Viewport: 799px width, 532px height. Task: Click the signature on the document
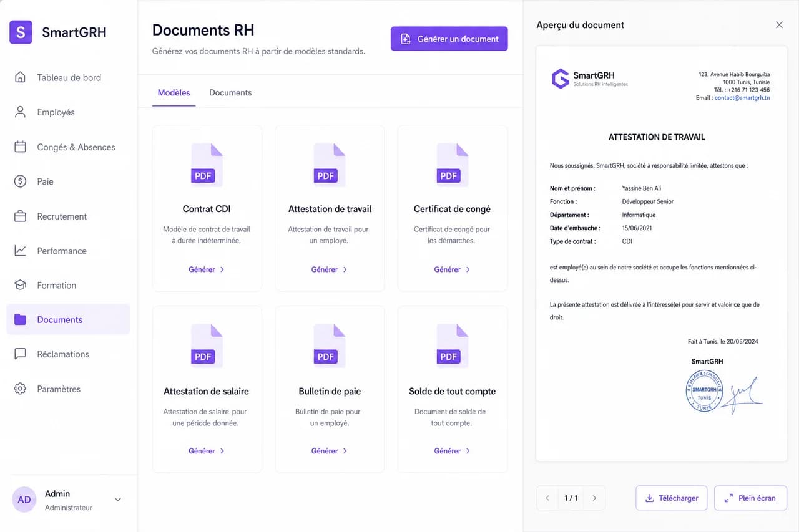pos(743,395)
